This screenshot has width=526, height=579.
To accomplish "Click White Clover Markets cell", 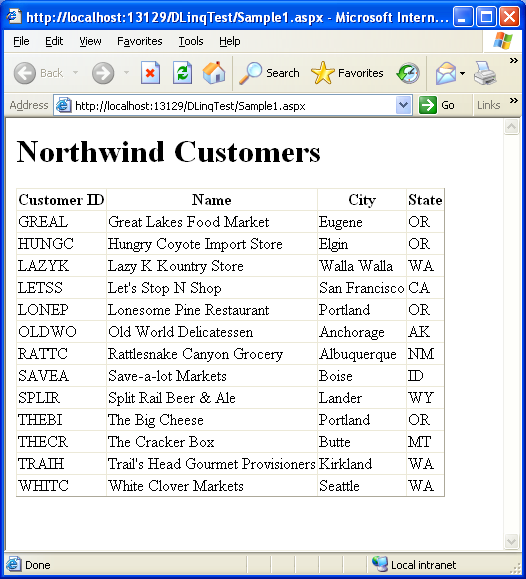I will [212, 486].
